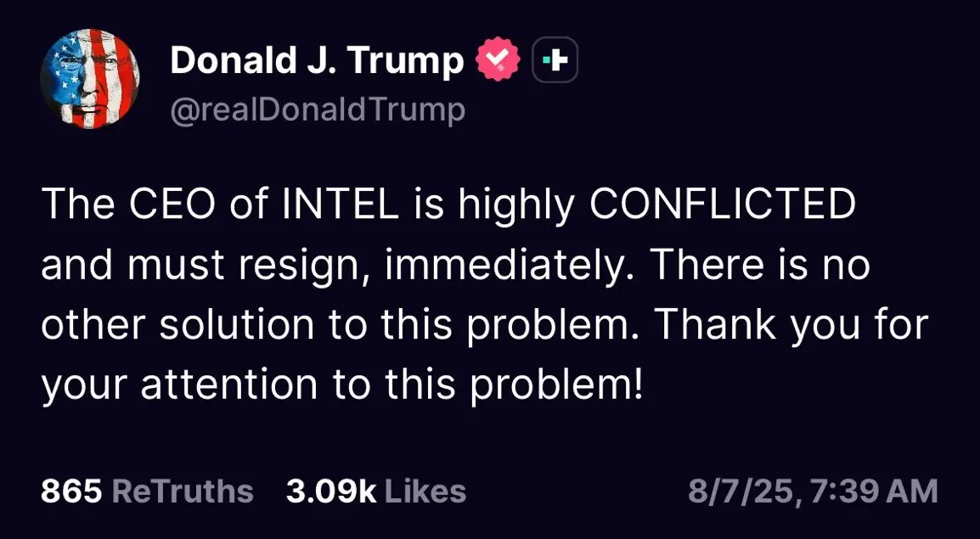Tap the plus follow icon beside the name
980x539 pixels.
(x=555, y=60)
